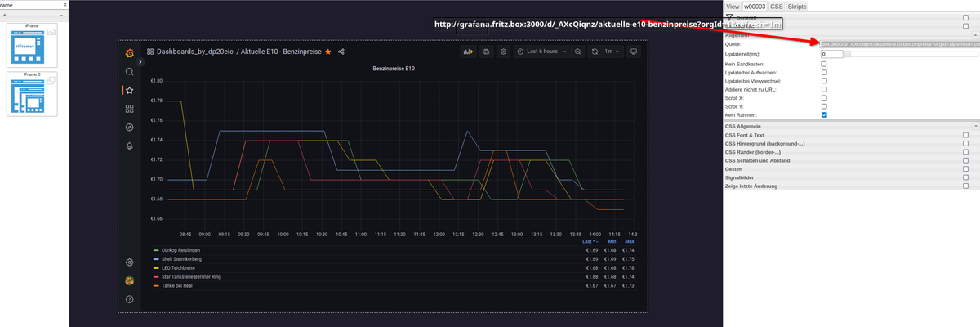Sort the legend by the Min column
This screenshot has height=327, width=980.
(x=612, y=241)
